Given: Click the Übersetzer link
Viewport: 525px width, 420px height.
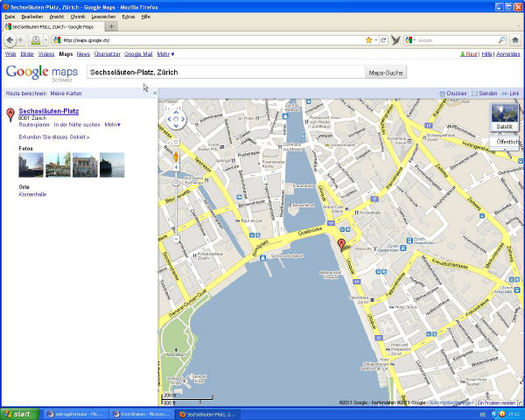Looking at the screenshot, I should [107, 54].
